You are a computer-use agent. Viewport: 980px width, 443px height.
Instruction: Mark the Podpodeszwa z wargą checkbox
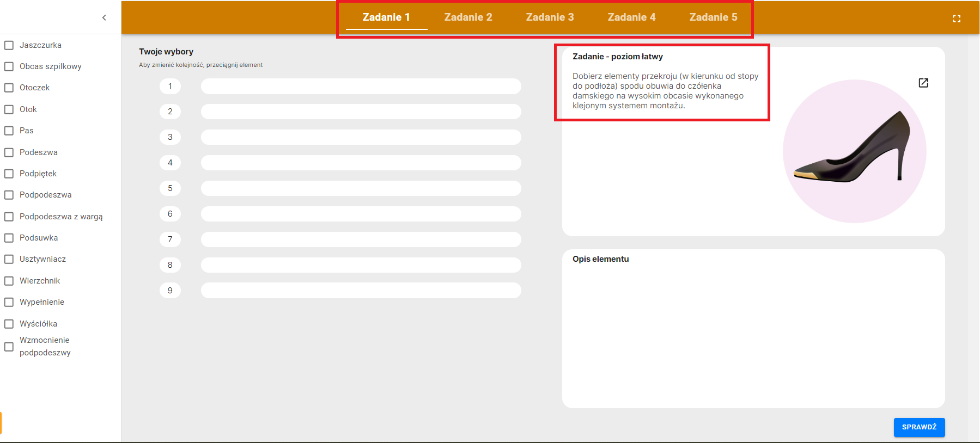point(9,217)
